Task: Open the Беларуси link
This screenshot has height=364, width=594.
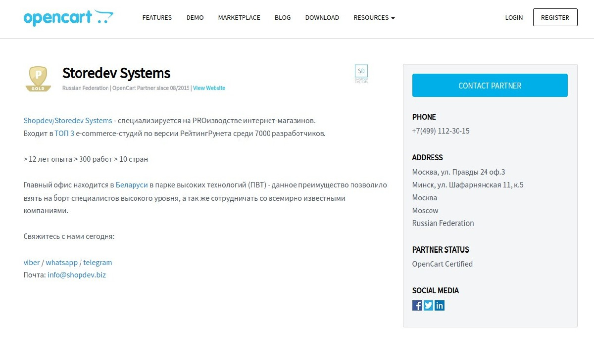Action: click(132, 185)
